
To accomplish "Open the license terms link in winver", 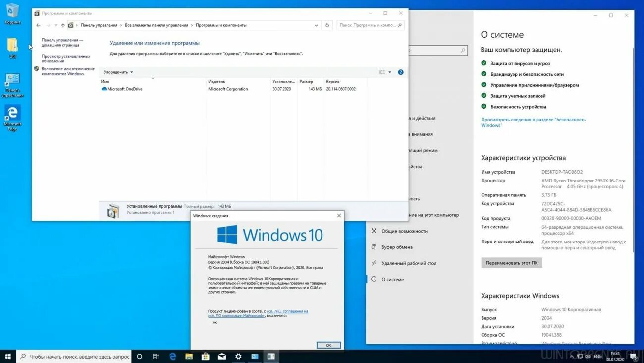I will [258, 313].
